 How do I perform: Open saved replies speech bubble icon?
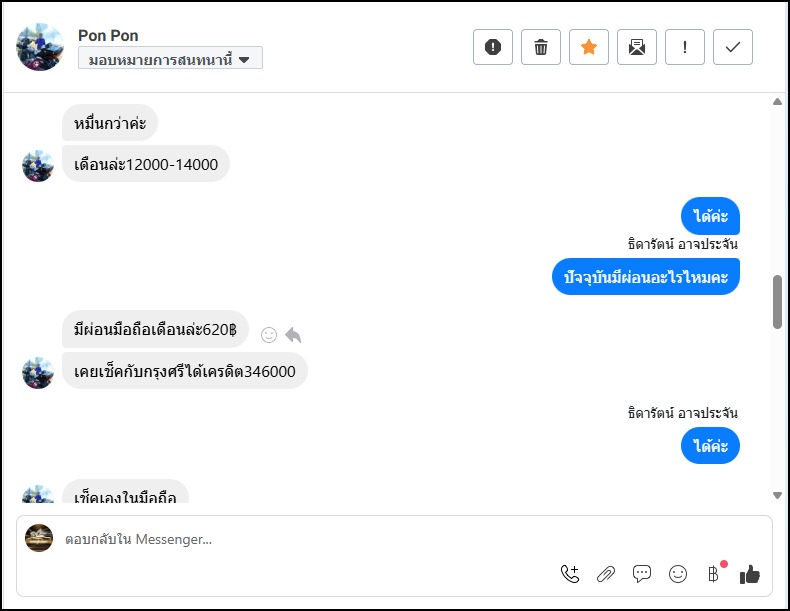click(642, 574)
